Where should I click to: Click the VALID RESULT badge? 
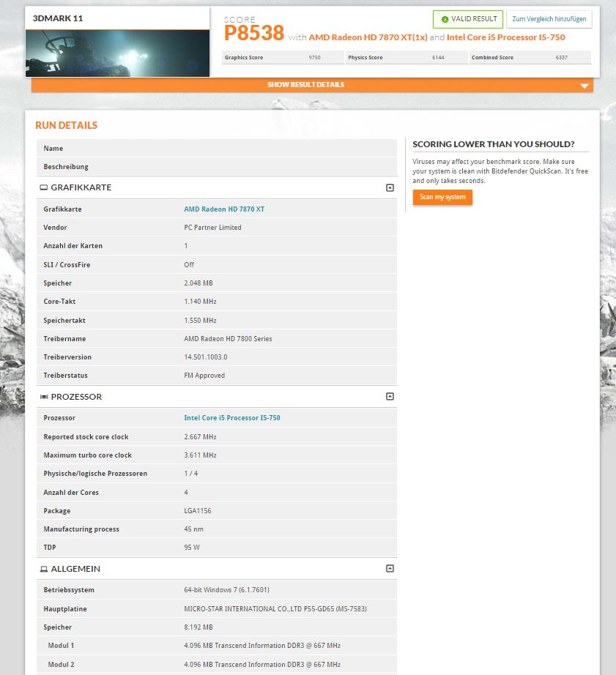(x=468, y=19)
